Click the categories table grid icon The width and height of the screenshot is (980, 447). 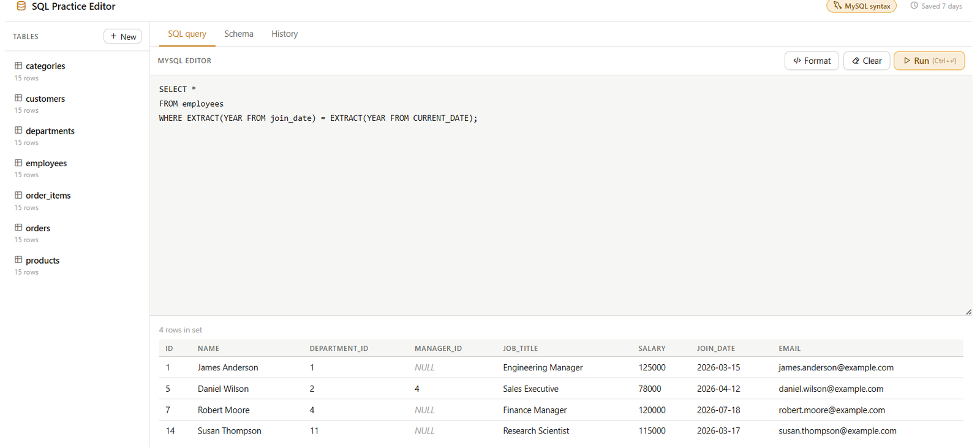tap(18, 66)
